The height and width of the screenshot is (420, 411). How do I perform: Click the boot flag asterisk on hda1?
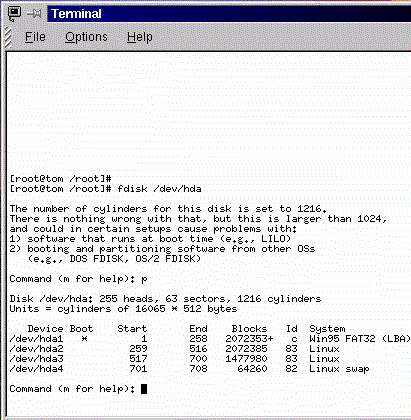[84, 339]
